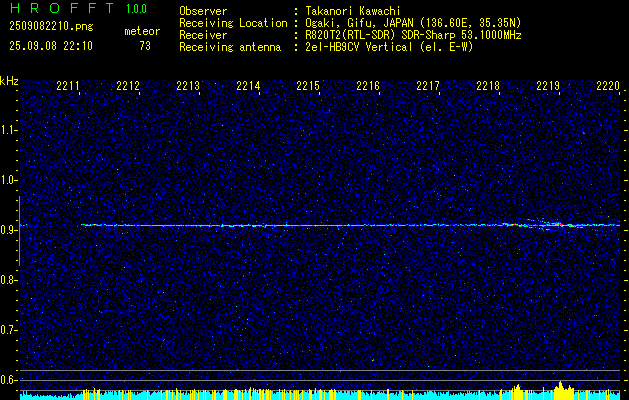The height and width of the screenshot is (400, 629).
Task: Click frequency axis label 1.0
Action: (9, 180)
